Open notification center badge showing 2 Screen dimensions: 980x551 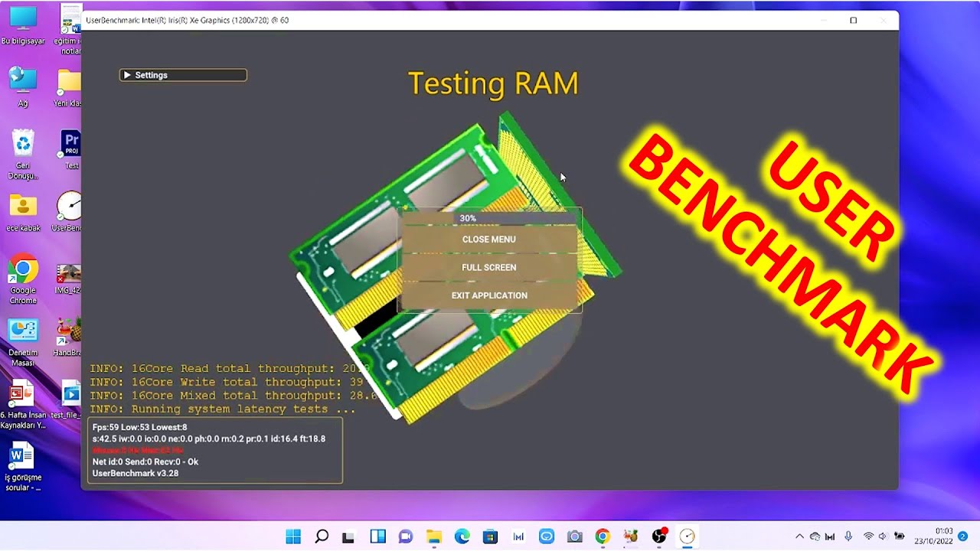(x=963, y=536)
